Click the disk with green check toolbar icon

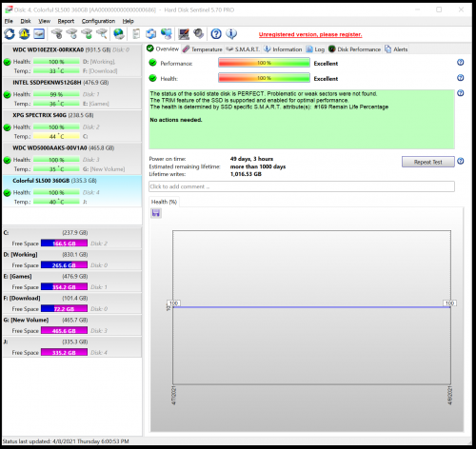tap(87, 33)
